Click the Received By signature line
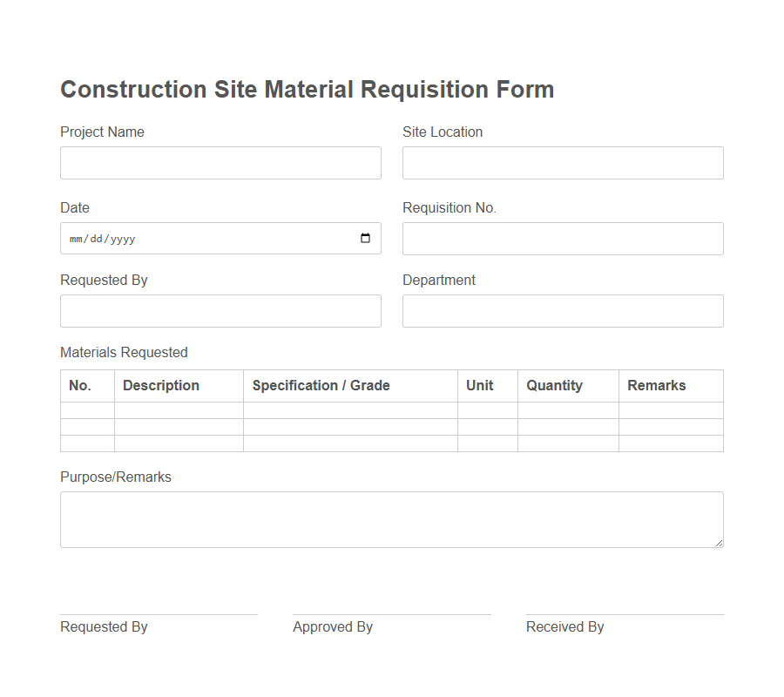 pos(624,612)
